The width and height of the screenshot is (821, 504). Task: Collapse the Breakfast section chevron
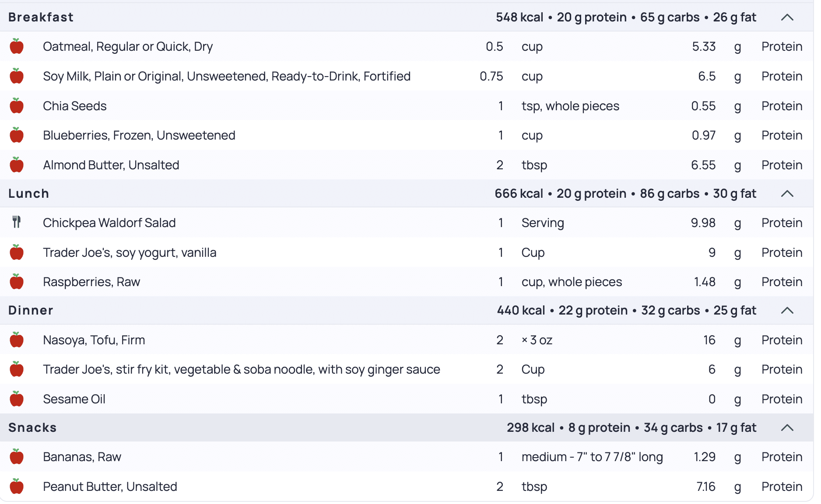pos(787,17)
